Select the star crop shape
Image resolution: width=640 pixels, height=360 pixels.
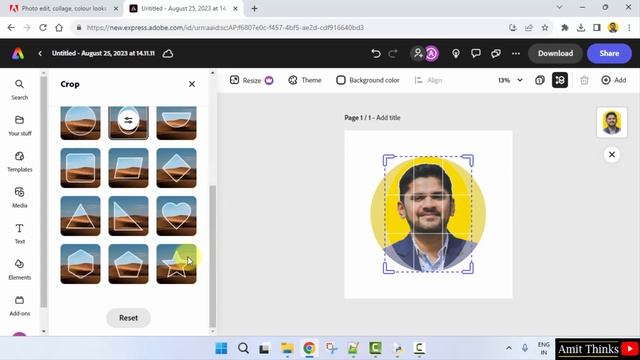coord(176,264)
